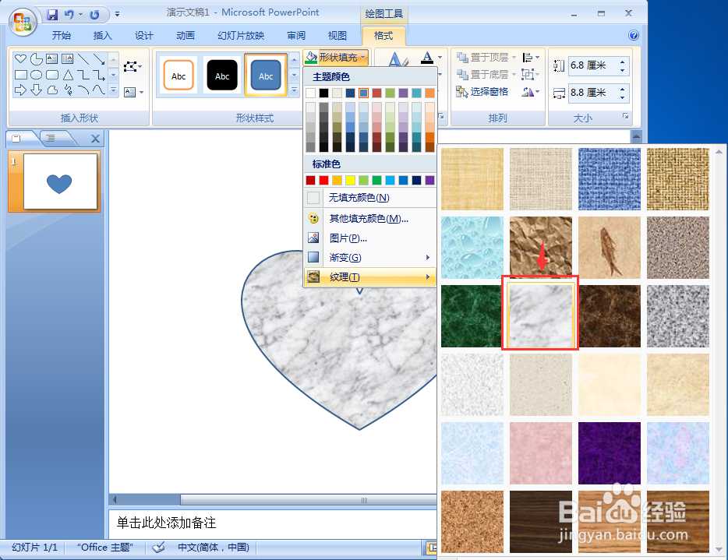This screenshot has height=560, width=728.
Task: Click the width field showing 8.8 厘米
Action: pos(593,93)
